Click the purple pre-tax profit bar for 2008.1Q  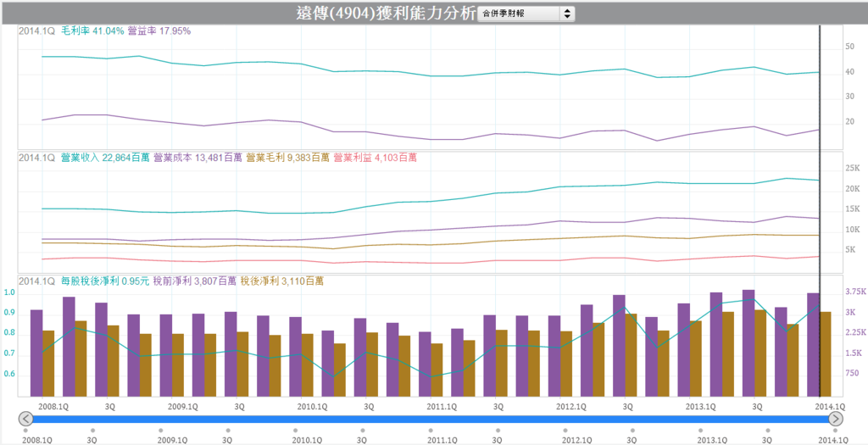[x=36, y=353]
